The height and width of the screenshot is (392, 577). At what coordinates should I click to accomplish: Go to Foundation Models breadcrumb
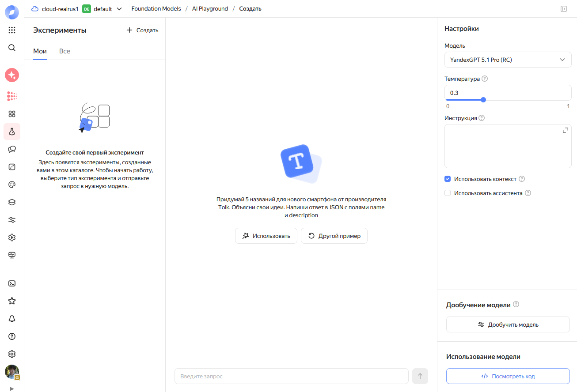[x=156, y=9]
